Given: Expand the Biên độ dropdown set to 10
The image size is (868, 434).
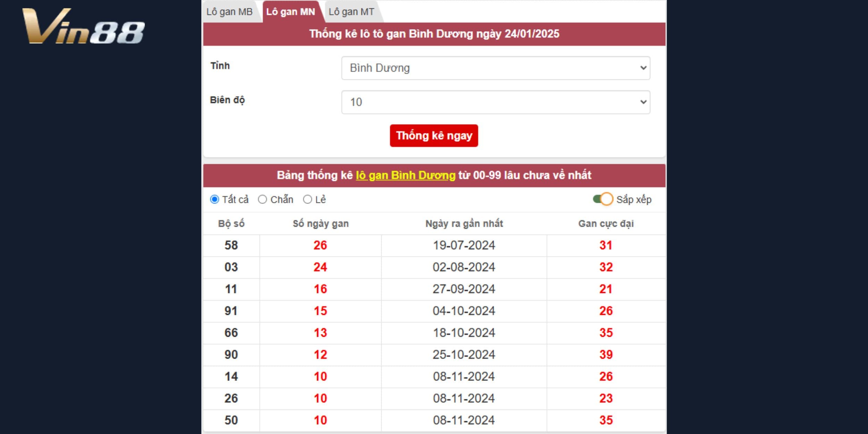Looking at the screenshot, I should point(496,102).
